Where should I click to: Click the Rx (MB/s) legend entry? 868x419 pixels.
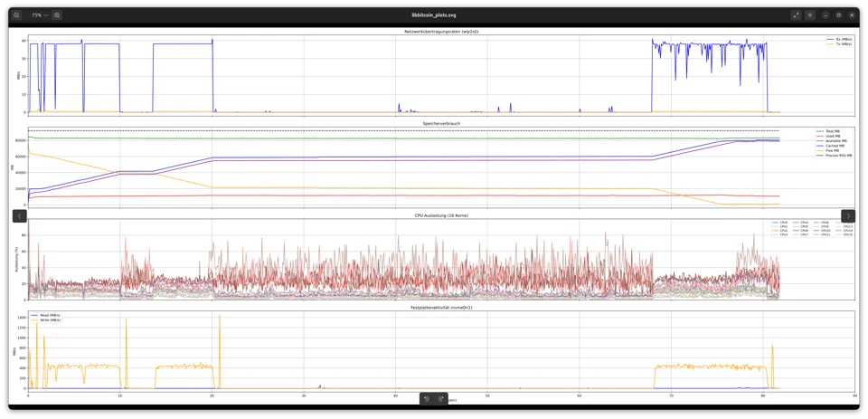(839, 39)
